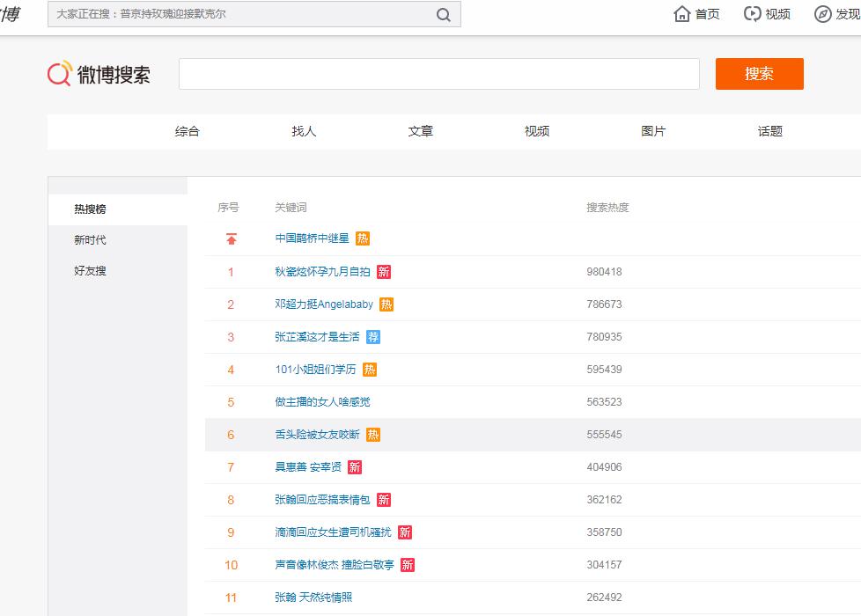This screenshot has height=616, width=861.
Task: Click the search heat value 555545
Action: [x=604, y=435]
